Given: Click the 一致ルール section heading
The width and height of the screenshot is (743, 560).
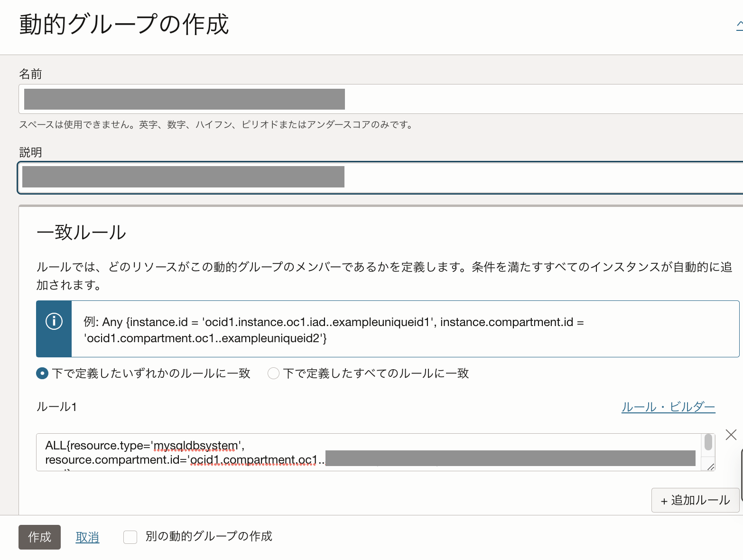Looking at the screenshot, I should tap(81, 233).
